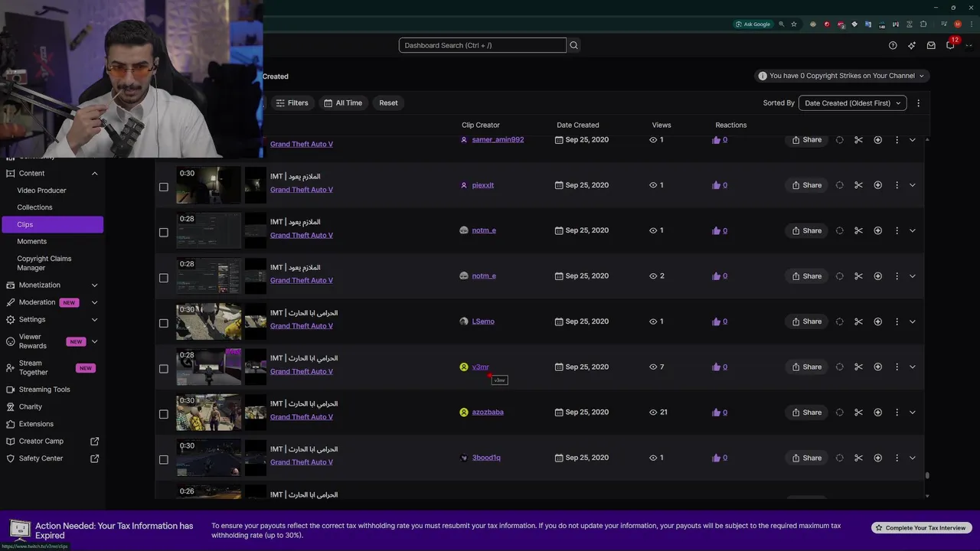Click the plus circle icon for samer_amin992 clip
This screenshot has height=551, width=980.
pyautogui.click(x=877, y=140)
